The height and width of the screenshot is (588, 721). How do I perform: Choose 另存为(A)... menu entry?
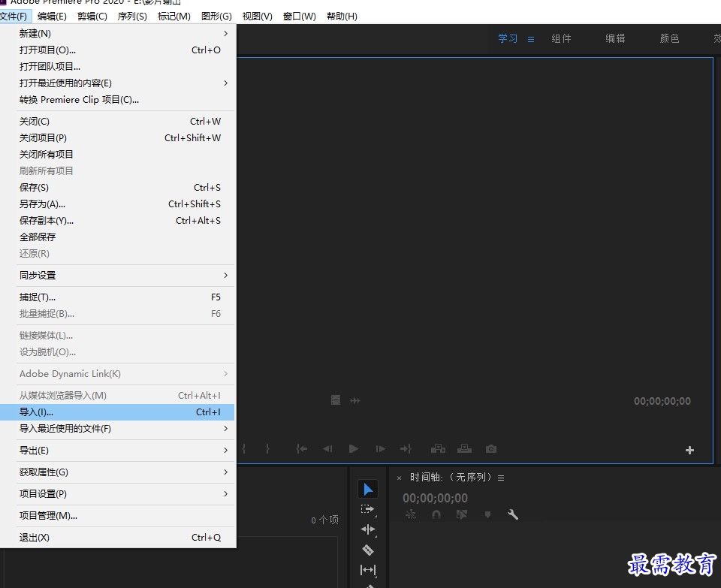(x=117, y=204)
